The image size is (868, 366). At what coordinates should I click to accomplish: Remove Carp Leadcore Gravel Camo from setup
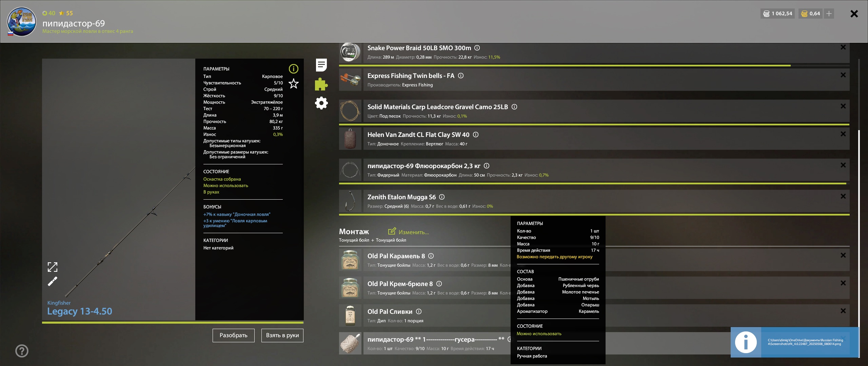[843, 106]
